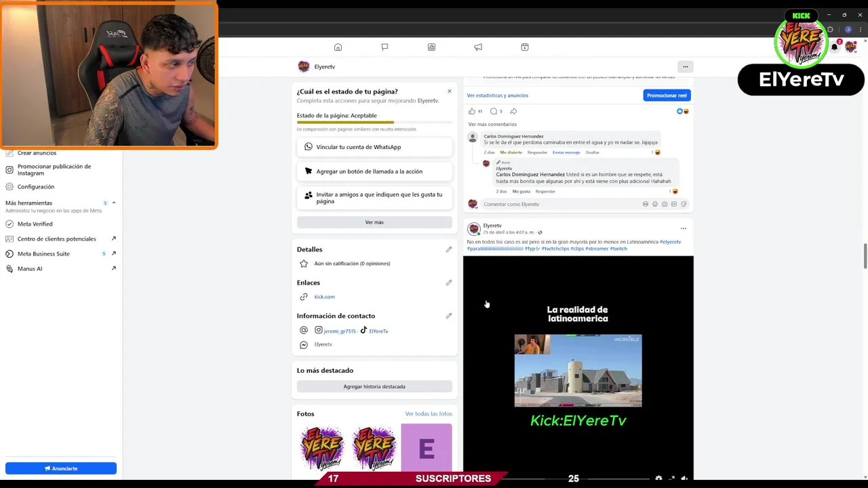Open 'Ver todas las fotos' link
The height and width of the screenshot is (488, 868).
[x=429, y=413]
